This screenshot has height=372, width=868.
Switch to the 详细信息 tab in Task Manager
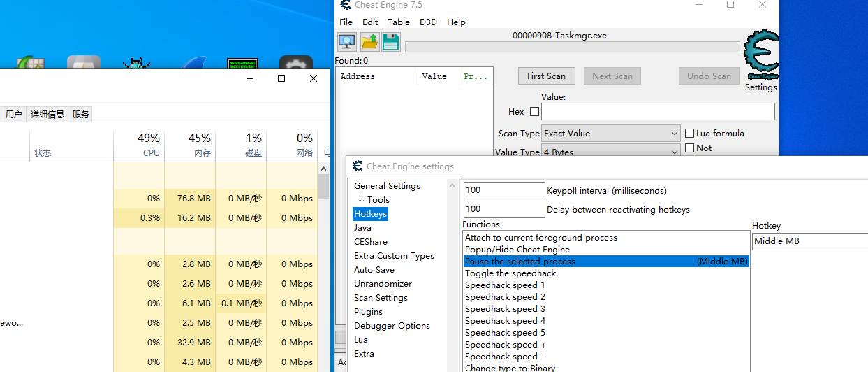47,114
